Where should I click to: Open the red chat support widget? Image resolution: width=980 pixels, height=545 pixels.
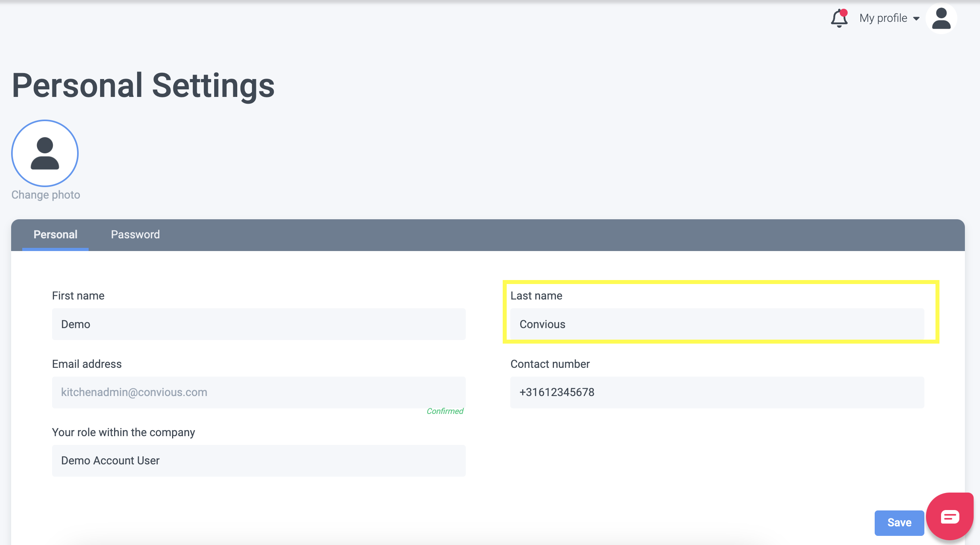(x=950, y=516)
